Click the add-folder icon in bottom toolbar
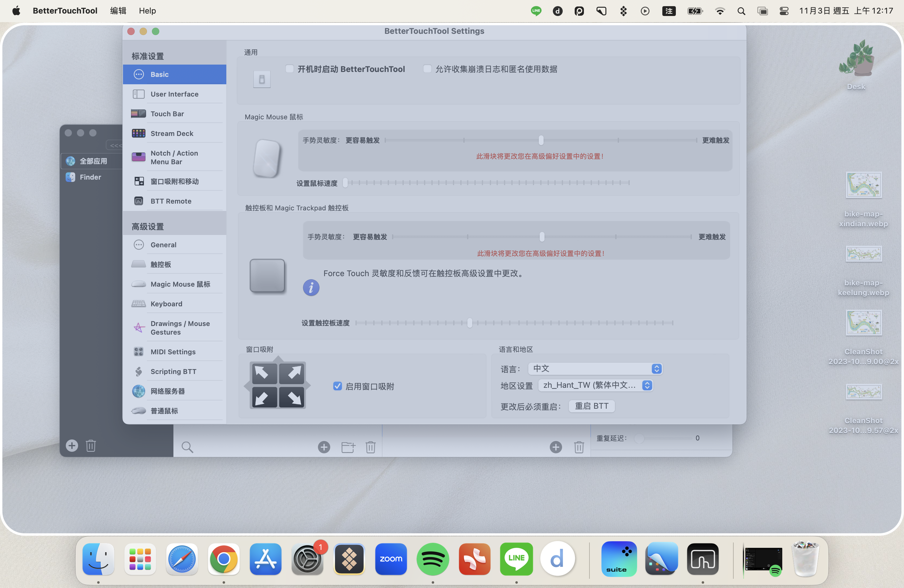 pyautogui.click(x=347, y=447)
